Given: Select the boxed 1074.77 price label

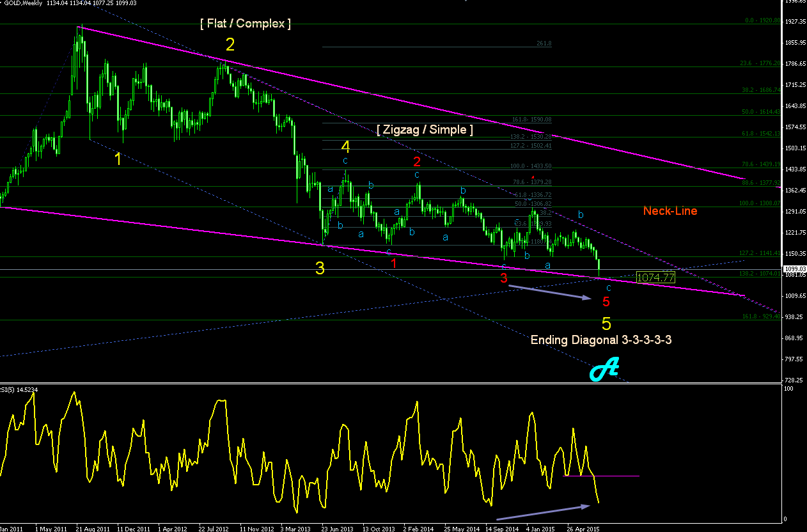Looking at the screenshot, I should coord(656,278).
